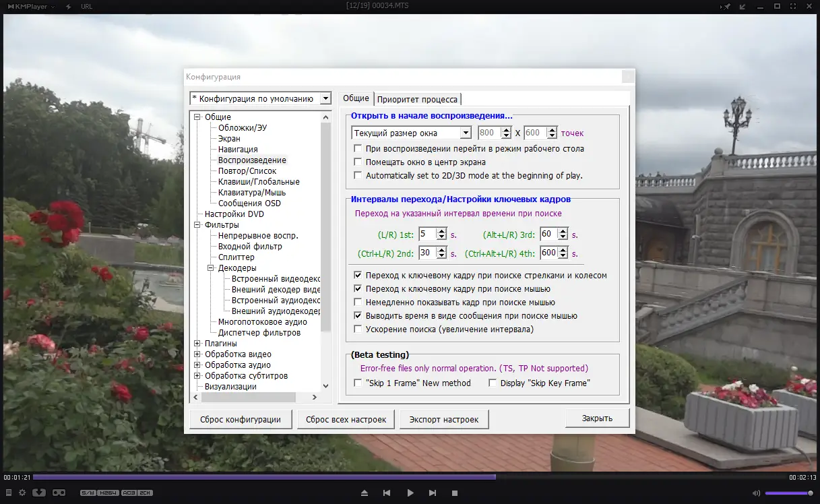Image resolution: width=820 pixels, height=504 pixels.
Task: Toggle Automatically set to 2D/3D mode checkbox
Action: click(x=358, y=175)
